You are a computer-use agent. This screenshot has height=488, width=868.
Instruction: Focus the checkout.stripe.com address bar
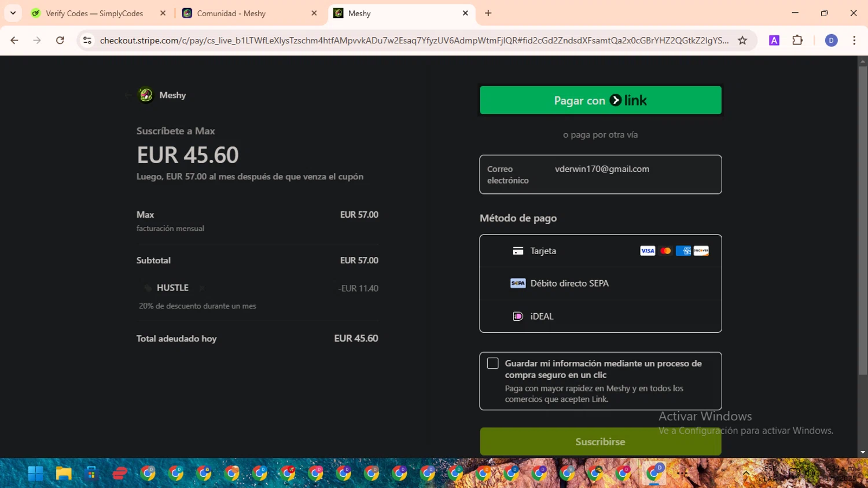(414, 41)
